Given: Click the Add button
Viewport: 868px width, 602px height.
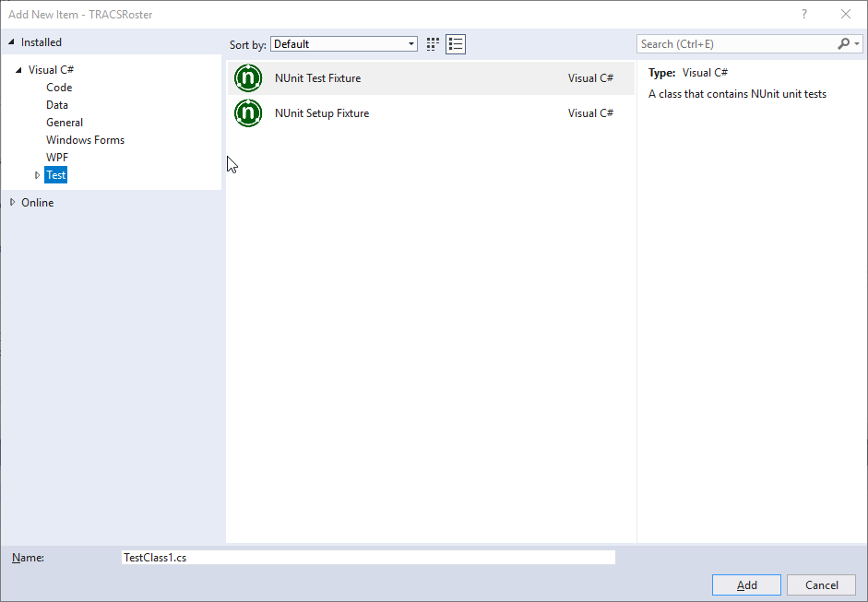Looking at the screenshot, I should 746,584.
